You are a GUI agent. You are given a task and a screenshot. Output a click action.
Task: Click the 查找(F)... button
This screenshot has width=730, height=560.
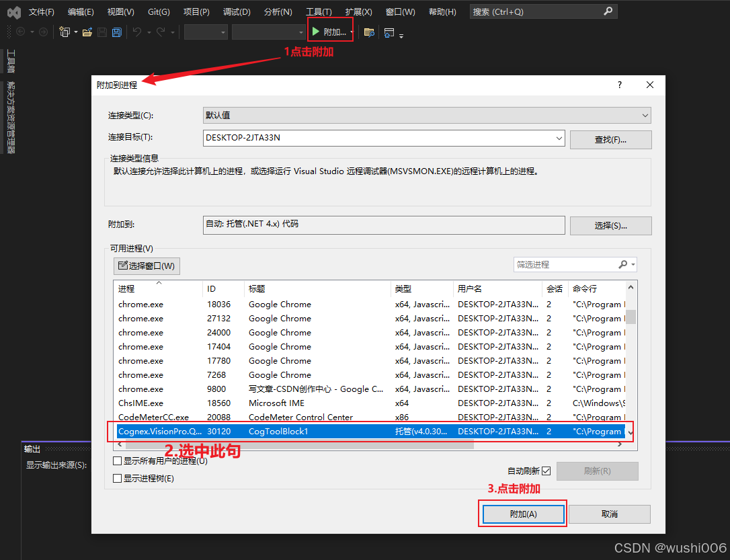coord(610,140)
